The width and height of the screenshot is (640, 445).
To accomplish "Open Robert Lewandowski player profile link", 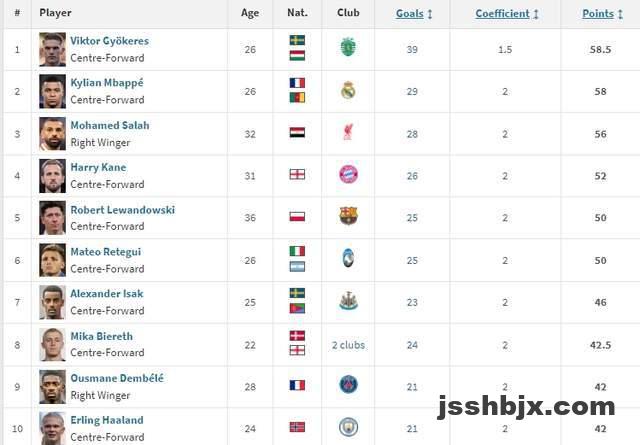I will (x=122, y=210).
